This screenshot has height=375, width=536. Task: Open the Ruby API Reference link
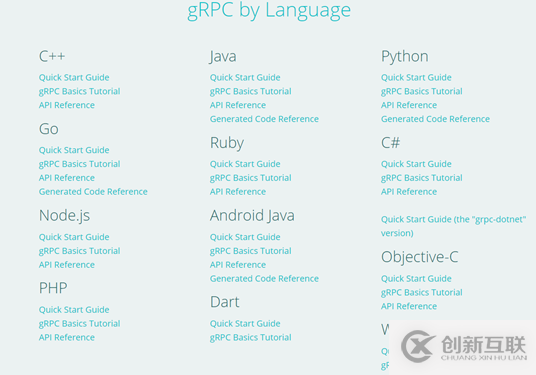(x=238, y=191)
